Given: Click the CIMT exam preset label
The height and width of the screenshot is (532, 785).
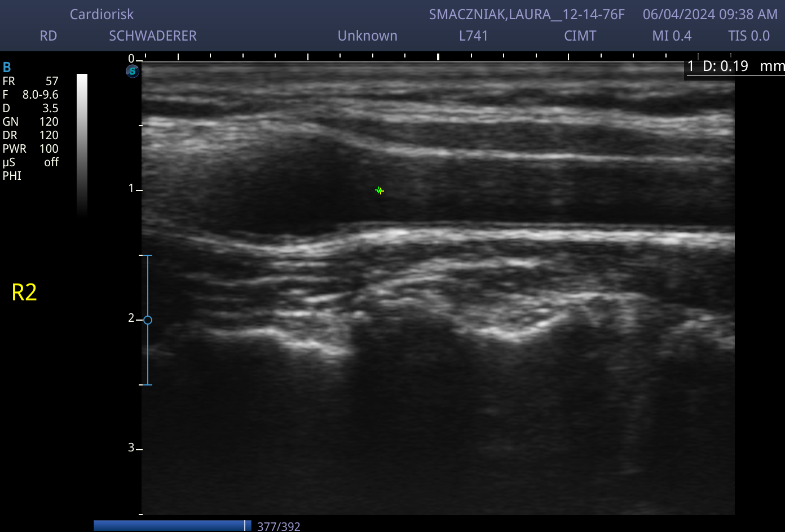Looking at the screenshot, I should (x=580, y=36).
